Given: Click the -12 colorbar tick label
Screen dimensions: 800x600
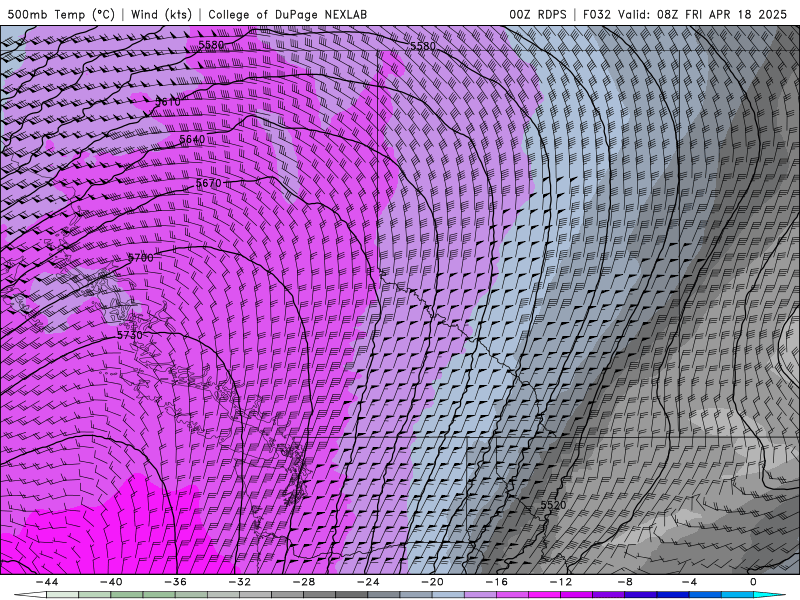Looking at the screenshot, I should point(561,582).
